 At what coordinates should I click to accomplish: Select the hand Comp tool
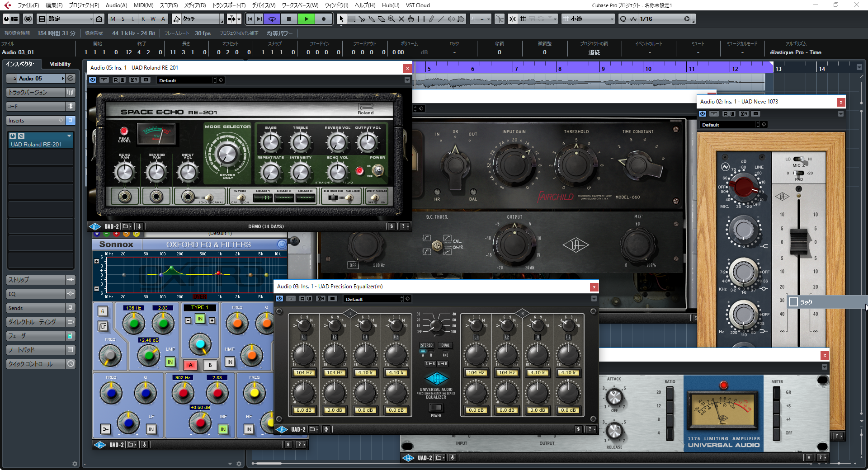point(411,19)
